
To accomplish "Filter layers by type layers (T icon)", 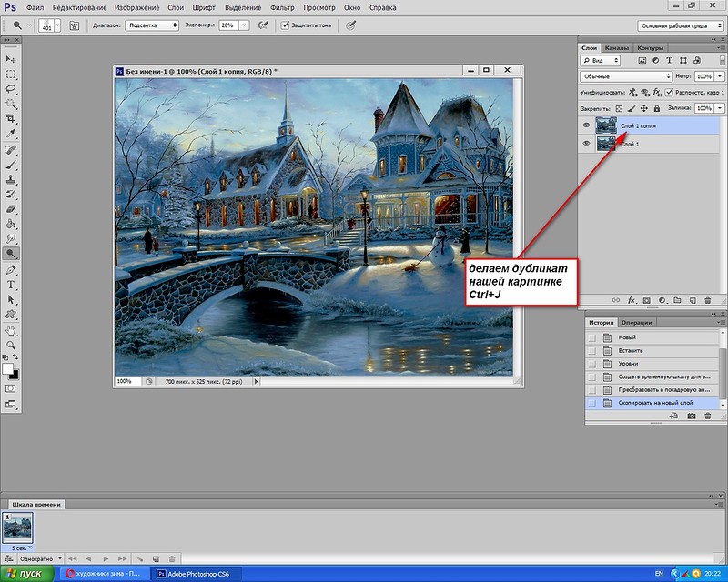I will pos(669,60).
